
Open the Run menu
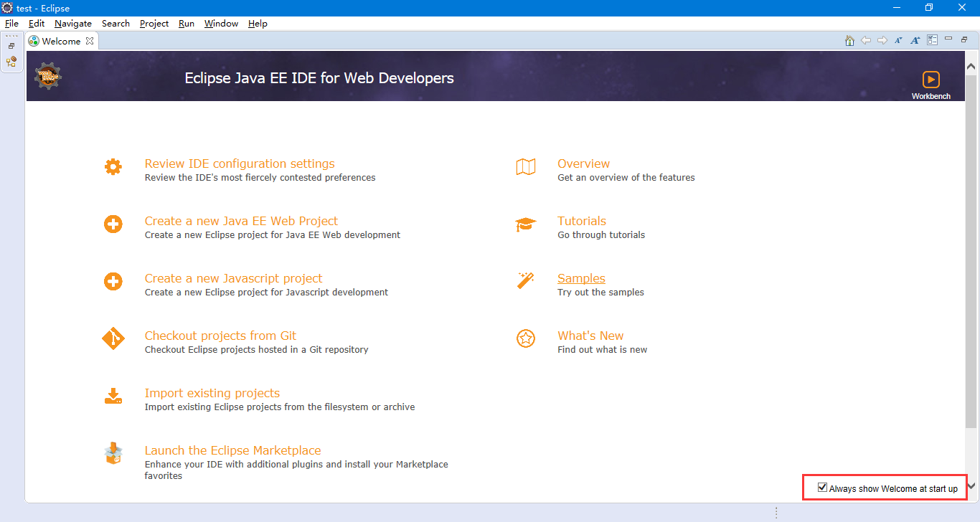(187, 24)
